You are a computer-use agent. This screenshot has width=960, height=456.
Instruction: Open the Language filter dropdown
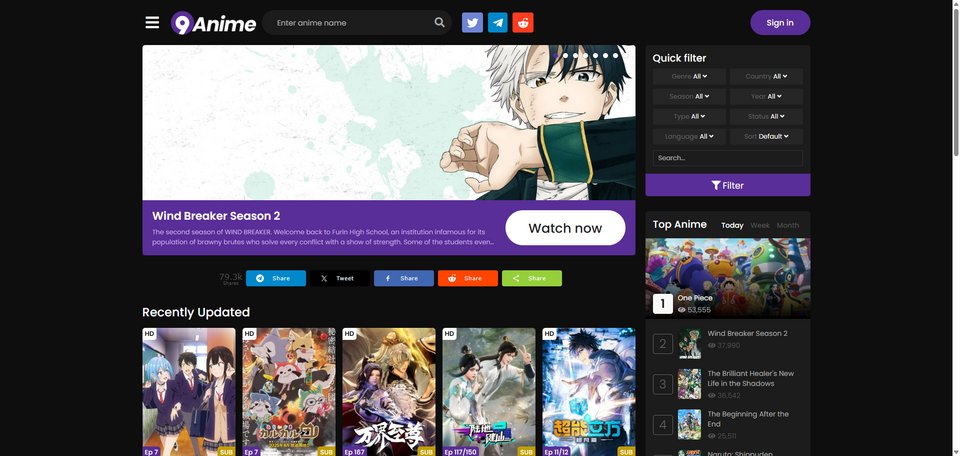[689, 136]
